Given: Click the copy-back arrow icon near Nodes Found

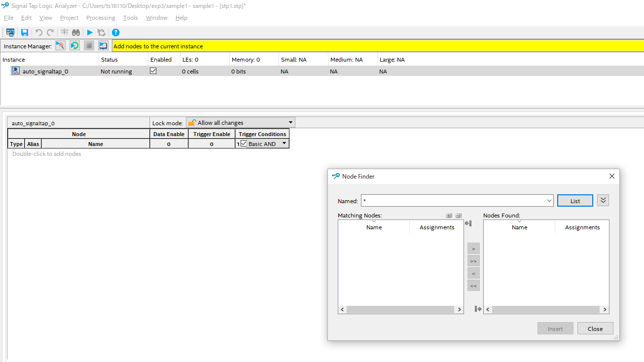Looking at the screenshot, I should pyautogui.click(x=478, y=309).
